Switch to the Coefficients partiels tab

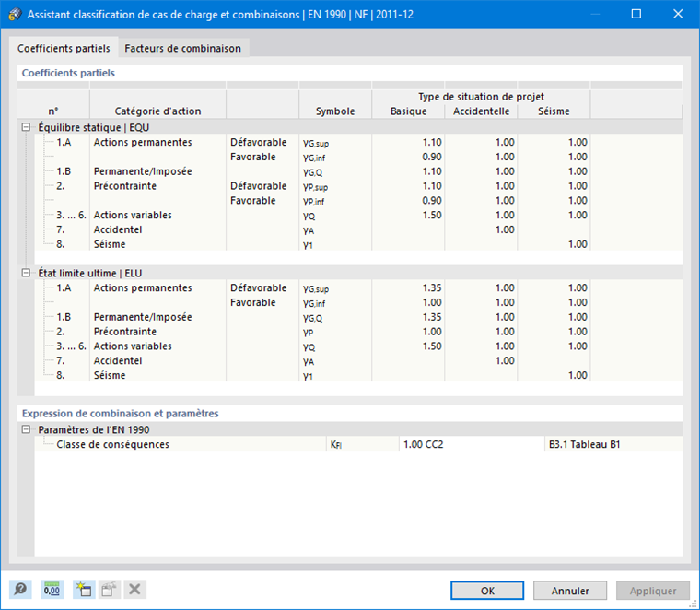point(64,48)
